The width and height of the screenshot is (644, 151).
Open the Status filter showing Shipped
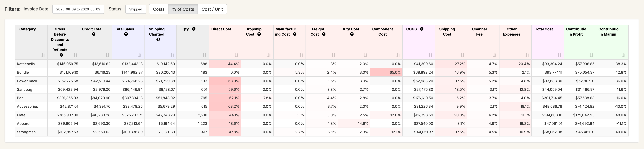(135, 9)
